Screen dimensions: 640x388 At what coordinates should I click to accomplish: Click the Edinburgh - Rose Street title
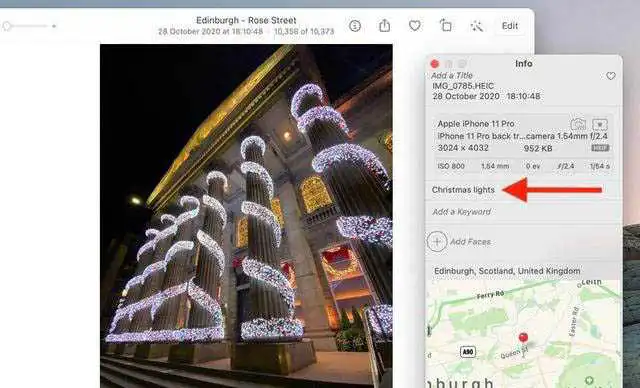[246, 20]
